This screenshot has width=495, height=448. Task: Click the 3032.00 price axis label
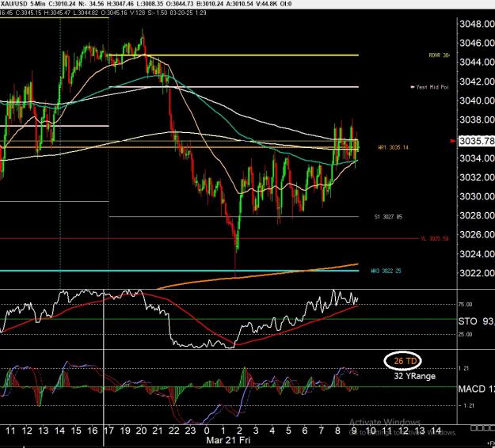click(477, 177)
